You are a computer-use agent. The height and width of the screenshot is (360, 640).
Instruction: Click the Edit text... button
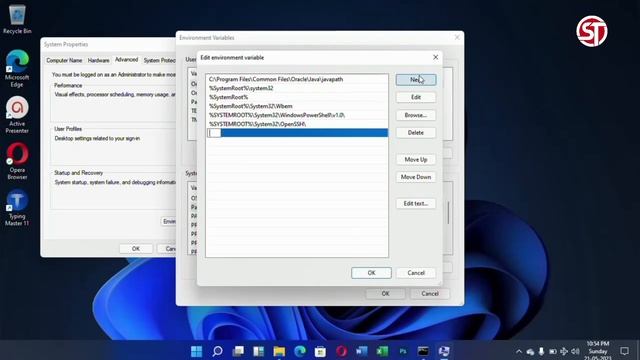pos(416,203)
